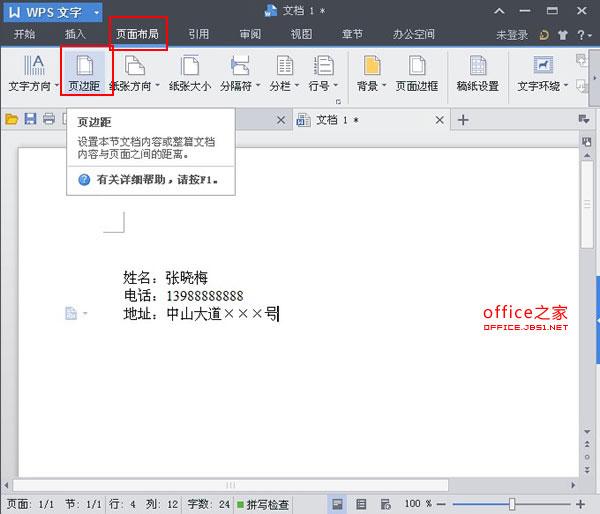Click the open folder icon in quick toolbar
The height and width of the screenshot is (514, 600).
(11, 119)
